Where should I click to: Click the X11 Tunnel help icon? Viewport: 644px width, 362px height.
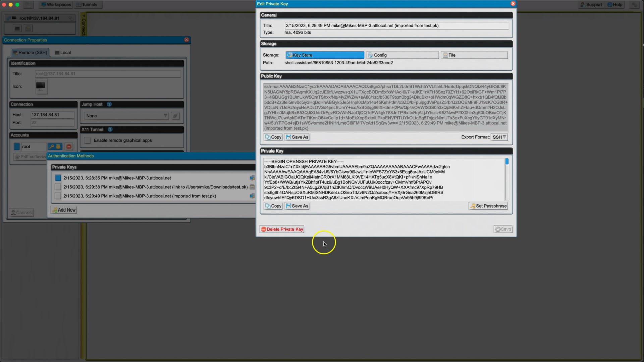point(110,129)
